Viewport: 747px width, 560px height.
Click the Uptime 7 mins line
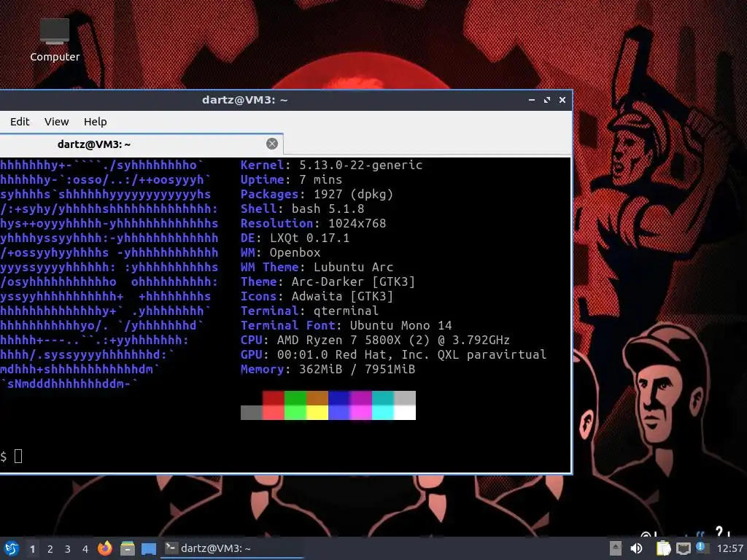292,180
